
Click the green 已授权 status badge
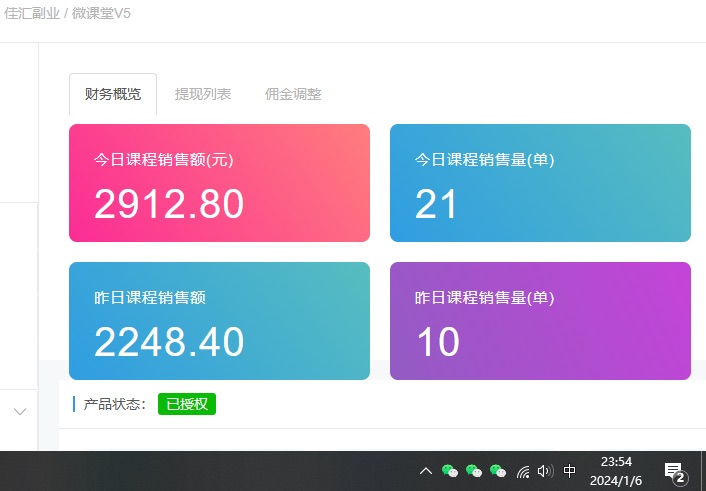point(187,404)
